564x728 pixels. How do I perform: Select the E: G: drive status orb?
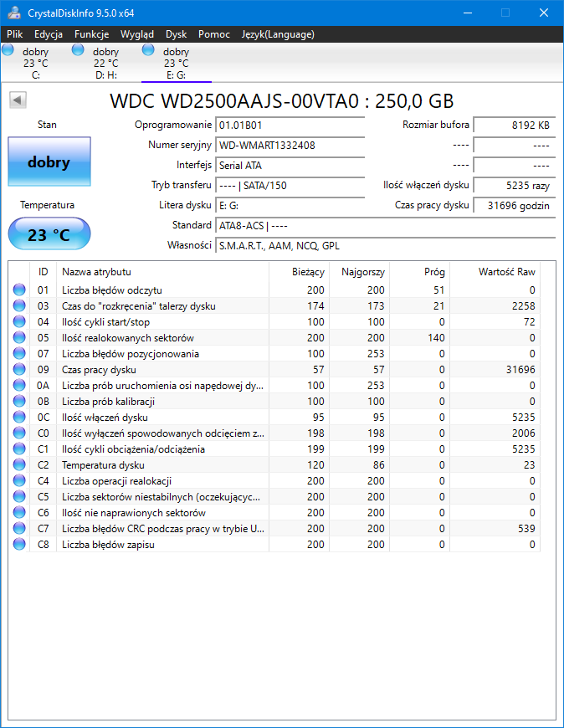148,49
